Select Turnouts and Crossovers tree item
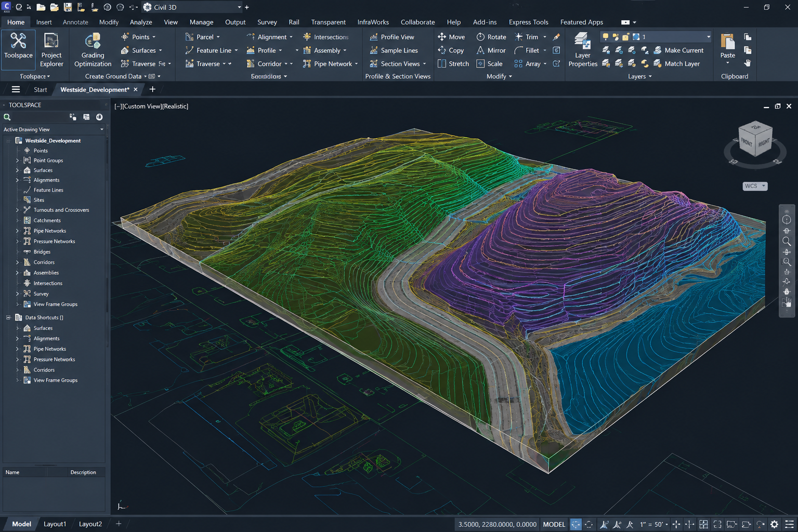The width and height of the screenshot is (798, 532). point(61,210)
